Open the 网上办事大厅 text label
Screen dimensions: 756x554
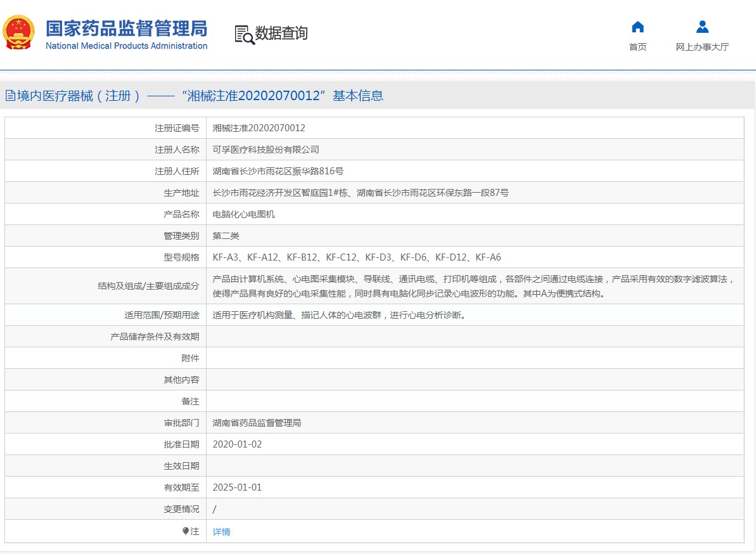[702, 47]
